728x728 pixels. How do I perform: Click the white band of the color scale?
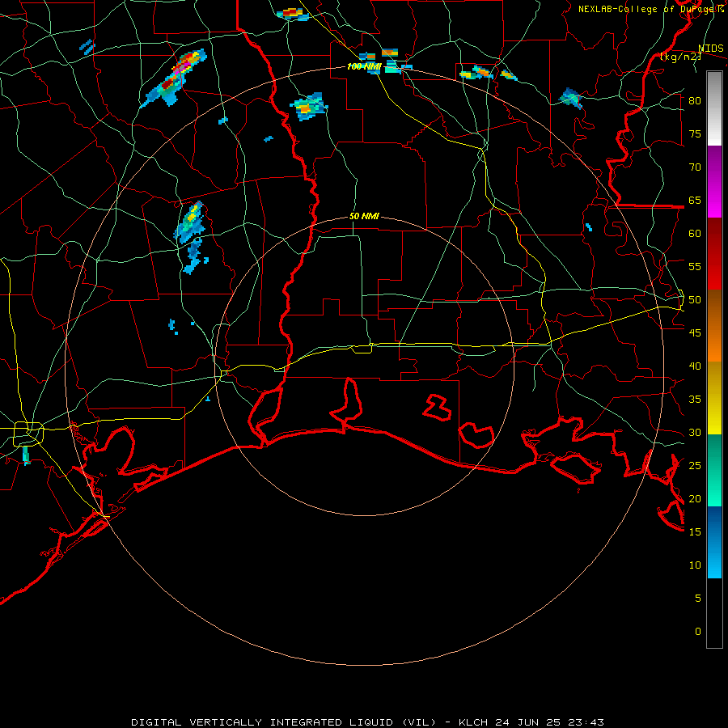point(714,108)
